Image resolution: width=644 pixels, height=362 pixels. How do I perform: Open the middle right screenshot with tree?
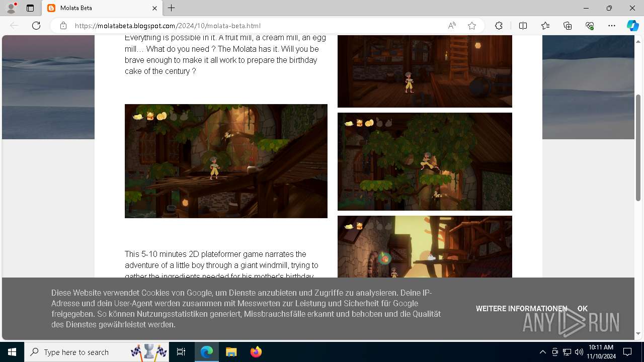pyautogui.click(x=425, y=161)
